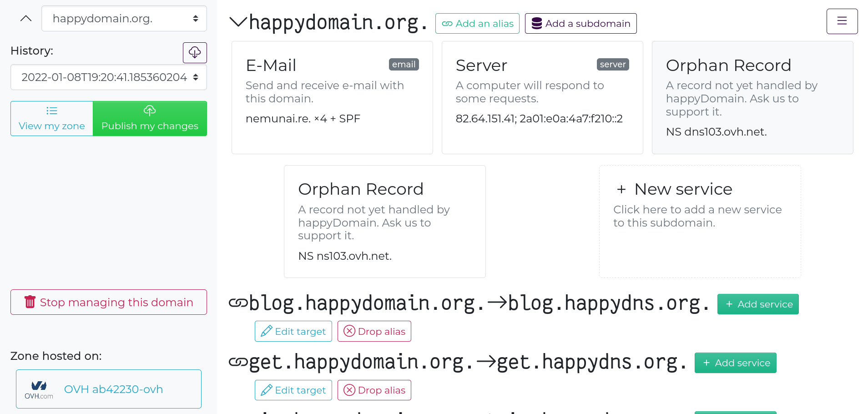Collapse the happydomain.org. zone section chevron

click(238, 22)
